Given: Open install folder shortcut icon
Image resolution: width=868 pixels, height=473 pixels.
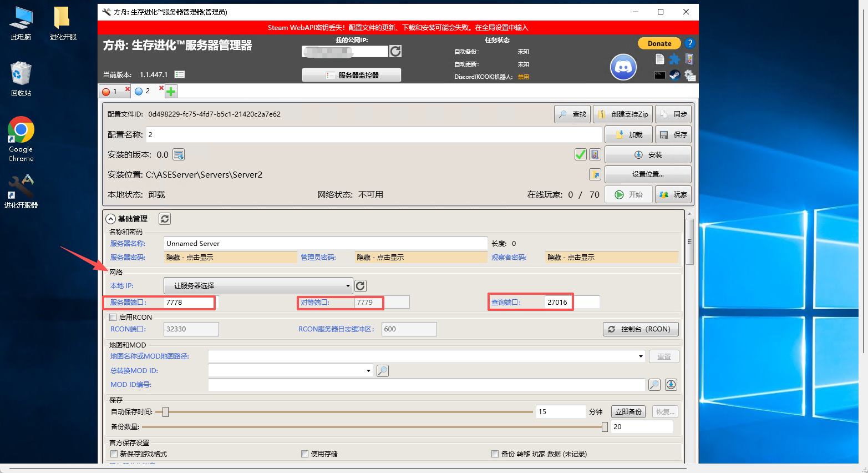Looking at the screenshot, I should click(x=595, y=174).
